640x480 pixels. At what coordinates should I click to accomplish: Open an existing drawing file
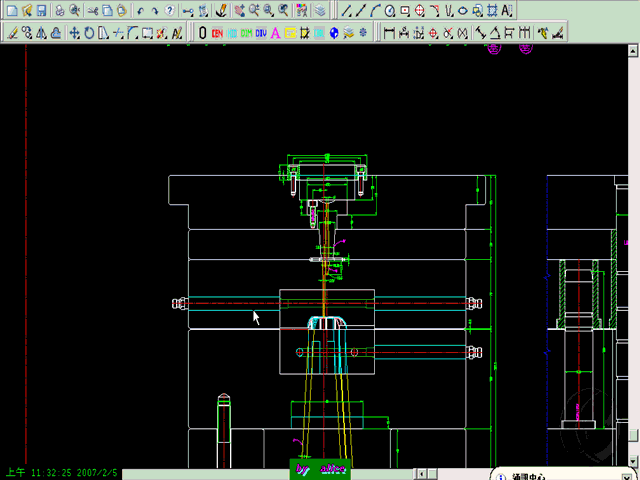[x=27, y=11]
